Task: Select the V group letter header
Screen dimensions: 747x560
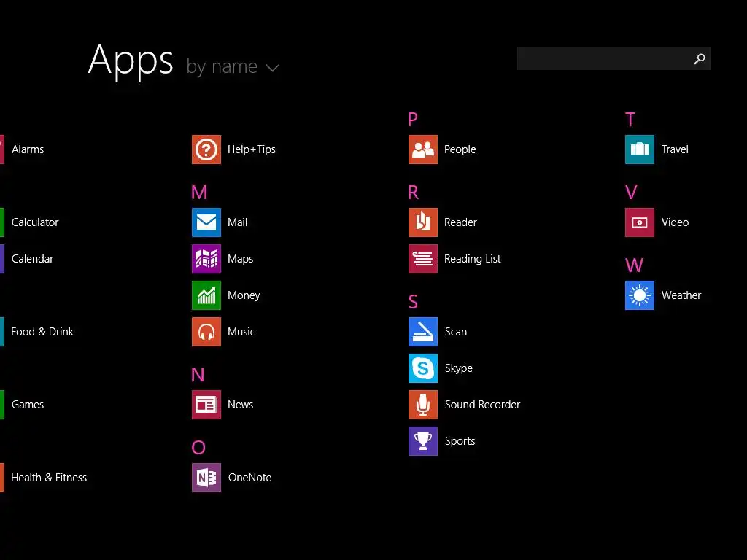Action: click(x=631, y=192)
